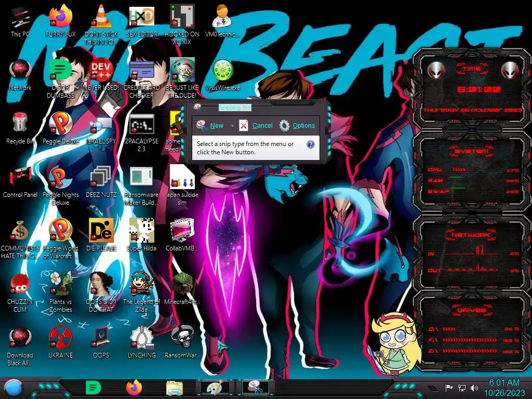Open File Explorer from the taskbar
Image resolution: width=532 pixels, height=399 pixels.
(175, 388)
